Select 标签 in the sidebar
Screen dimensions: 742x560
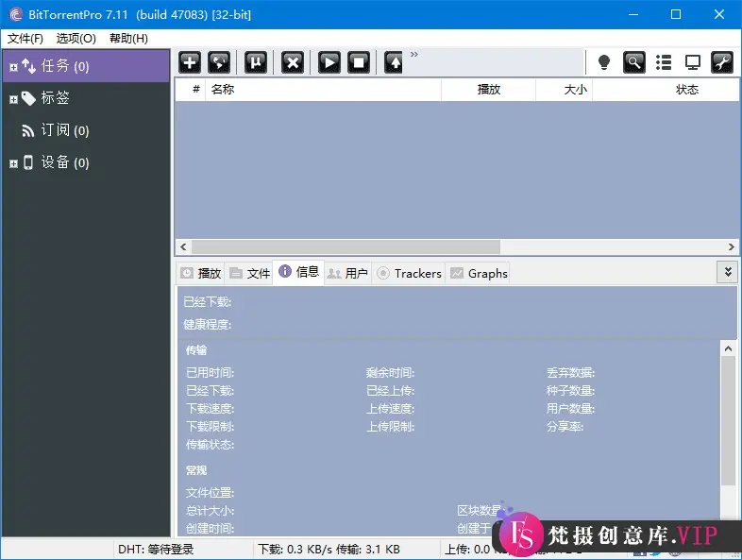86,98
